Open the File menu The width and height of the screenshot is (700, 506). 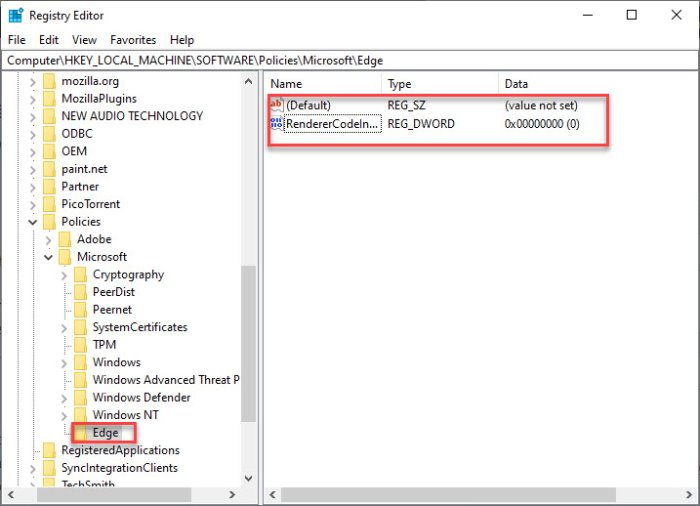coord(17,40)
